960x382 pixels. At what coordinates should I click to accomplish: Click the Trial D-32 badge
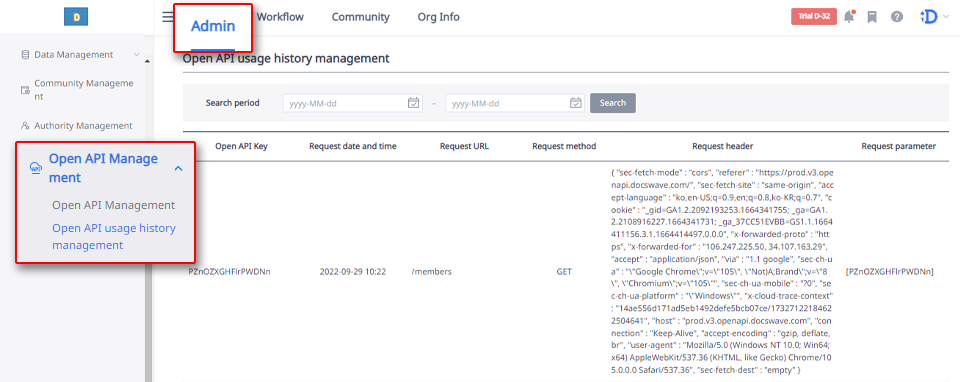pos(814,17)
